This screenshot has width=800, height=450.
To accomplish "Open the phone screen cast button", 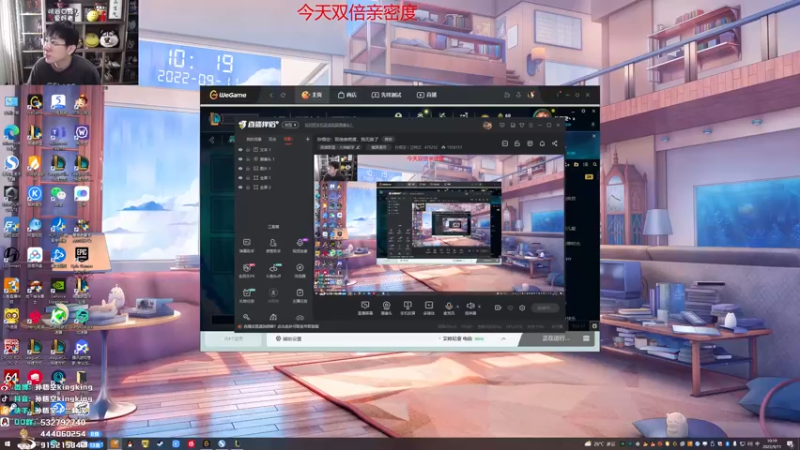I will coord(407,308).
